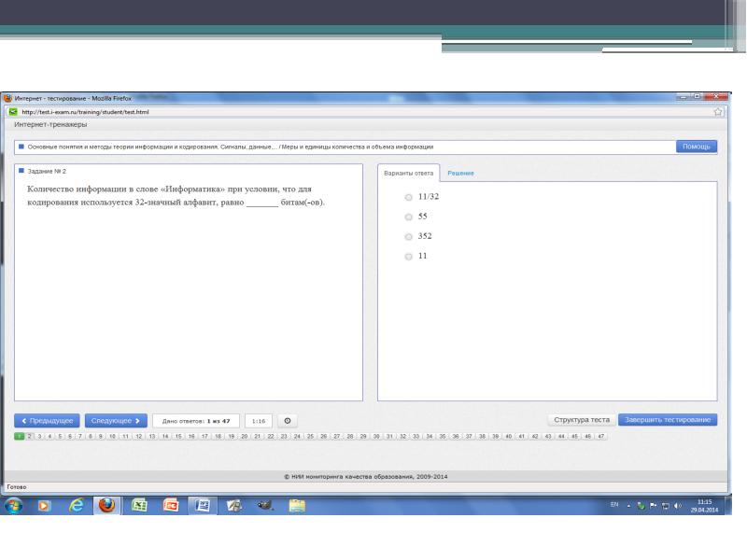
Task: Click the Windows Start button
Action: (x=15, y=505)
